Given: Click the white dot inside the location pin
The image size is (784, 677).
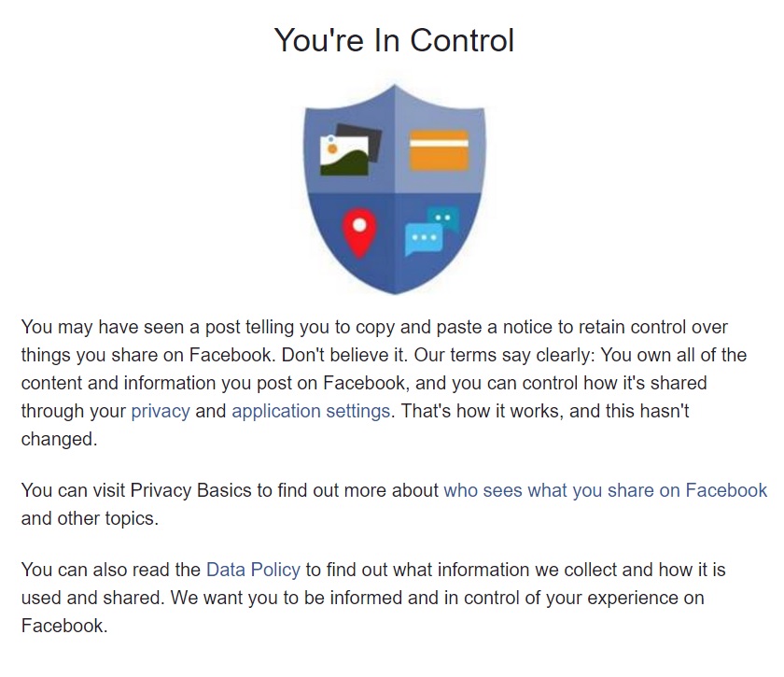Looking at the screenshot, I should click(x=359, y=225).
